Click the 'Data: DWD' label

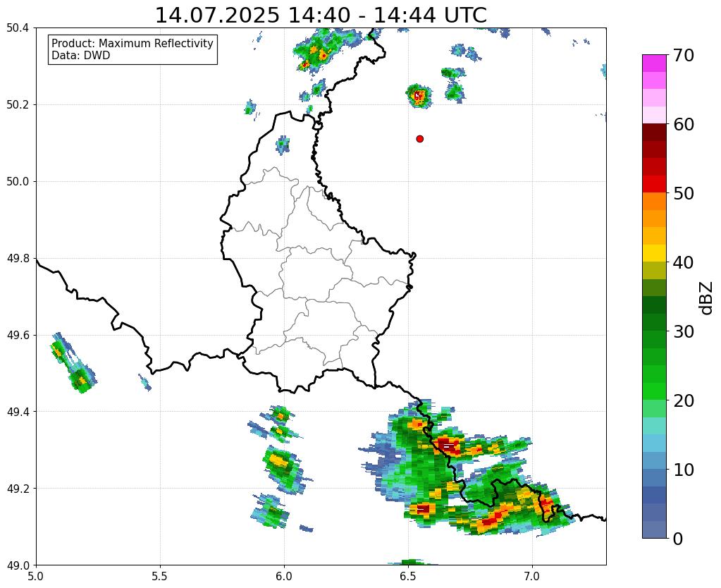coord(81,56)
